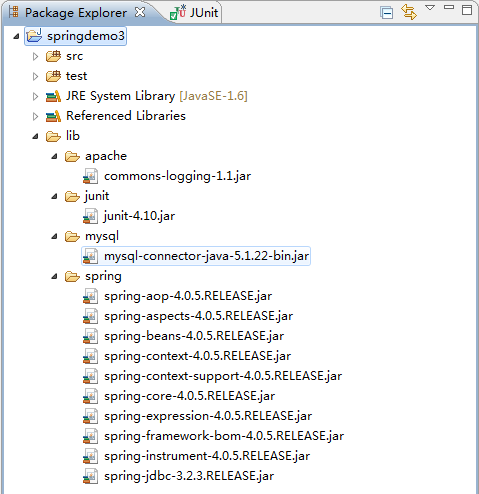Select spring-aspects-4.0.5.RELEASE.jar
The width and height of the screenshot is (479, 494).
tap(198, 316)
